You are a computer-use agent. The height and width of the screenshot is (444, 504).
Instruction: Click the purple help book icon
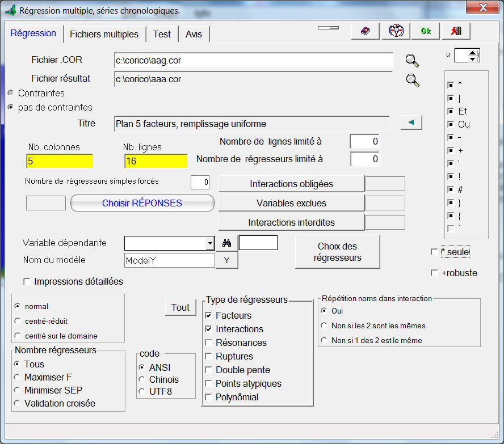point(365,31)
